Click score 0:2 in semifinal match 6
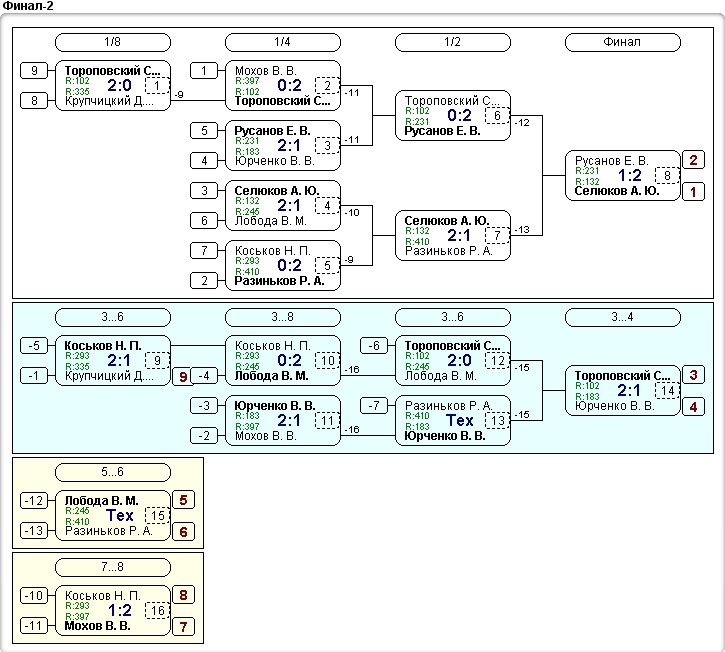Image resolution: width=725 pixels, height=652 pixels. (x=460, y=116)
